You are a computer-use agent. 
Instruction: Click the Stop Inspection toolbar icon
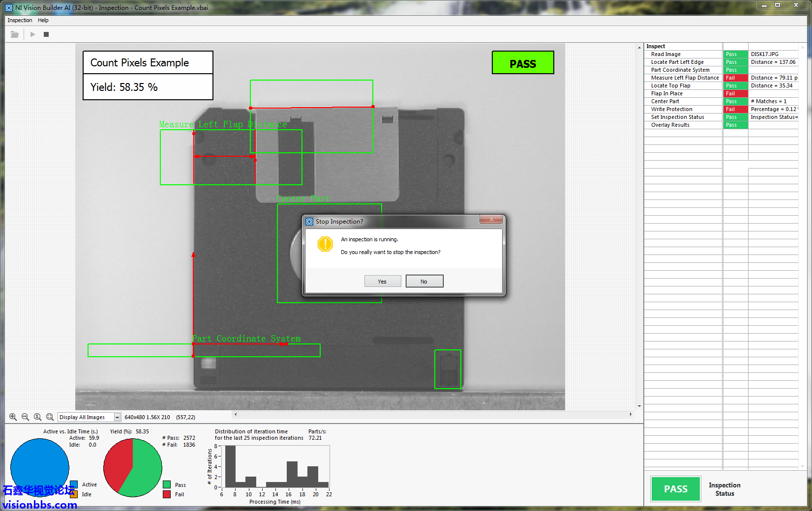(46, 34)
